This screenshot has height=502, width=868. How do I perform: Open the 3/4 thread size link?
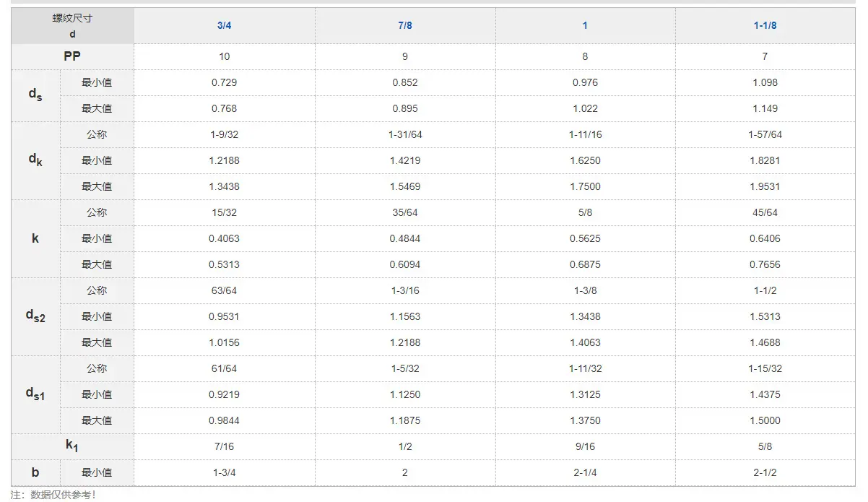pyautogui.click(x=225, y=25)
